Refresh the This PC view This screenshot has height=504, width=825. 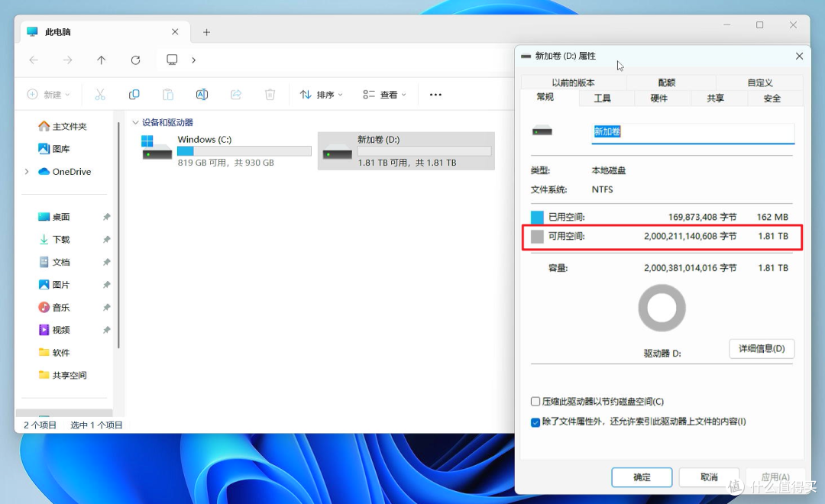point(135,60)
